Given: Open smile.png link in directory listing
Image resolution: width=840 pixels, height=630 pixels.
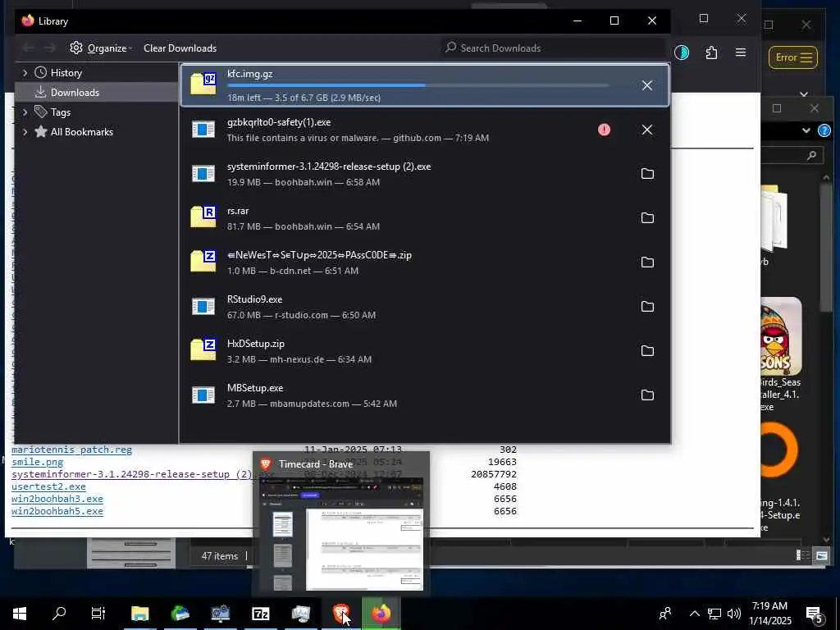Looking at the screenshot, I should 38,462.
